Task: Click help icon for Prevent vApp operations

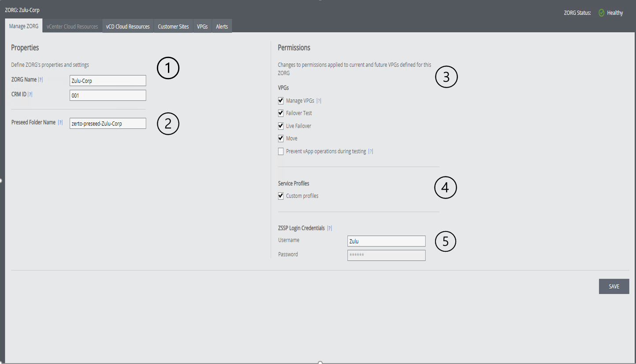Action: coord(371,151)
